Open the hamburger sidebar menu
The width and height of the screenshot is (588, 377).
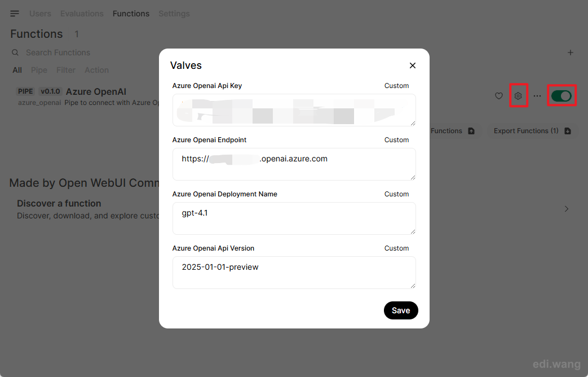15,14
